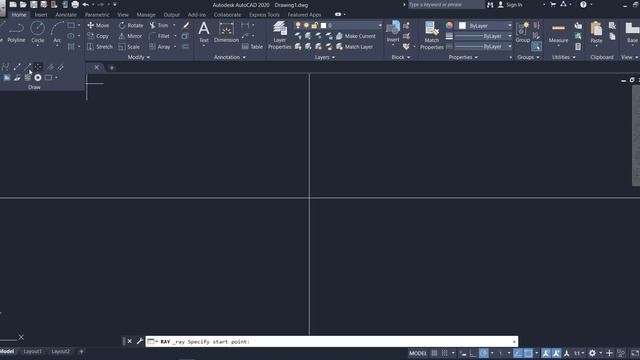640x360 pixels.
Task: Click the Fillet tool
Action: click(160, 36)
